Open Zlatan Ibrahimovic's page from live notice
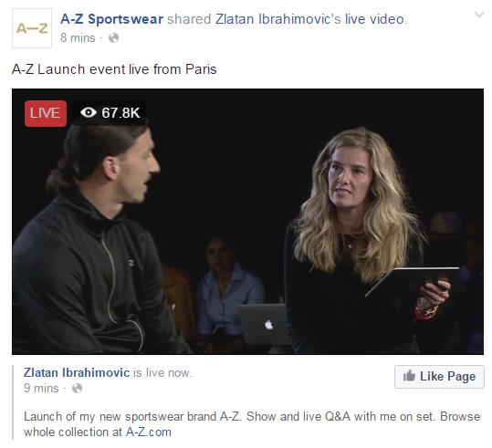This screenshot has height=448, width=492. tap(77, 372)
